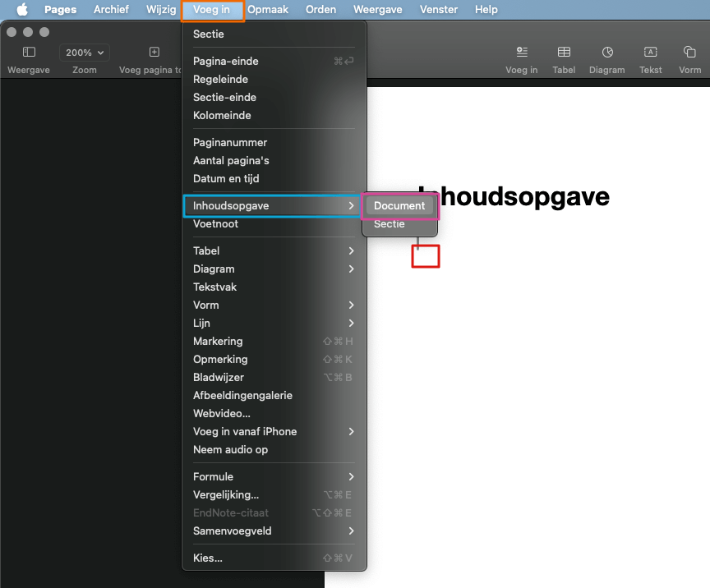This screenshot has width=710, height=588.
Task: Expand the Samenvoegveld submenu
Action: click(x=274, y=531)
